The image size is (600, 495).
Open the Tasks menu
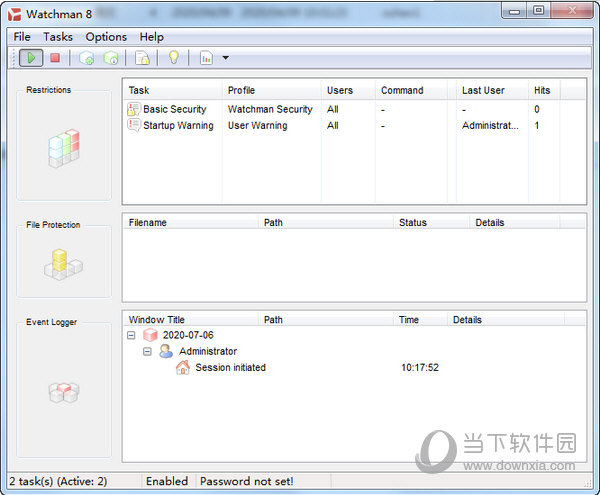pos(58,37)
